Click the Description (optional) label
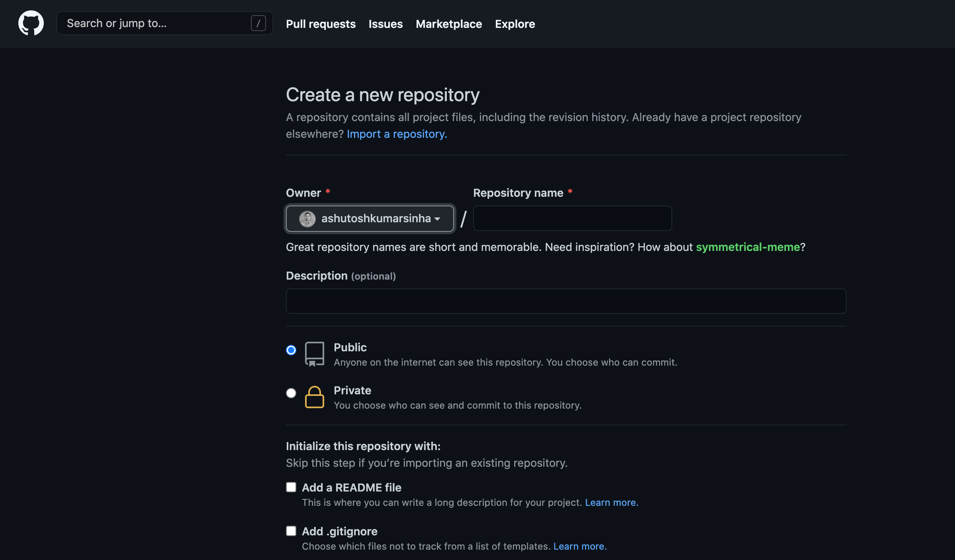The image size is (955, 560). (341, 276)
